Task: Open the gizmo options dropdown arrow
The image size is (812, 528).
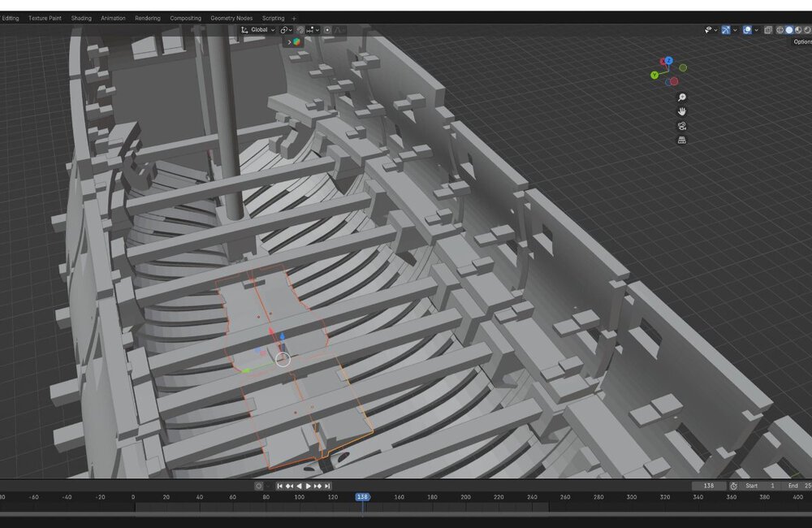Action: (x=735, y=30)
